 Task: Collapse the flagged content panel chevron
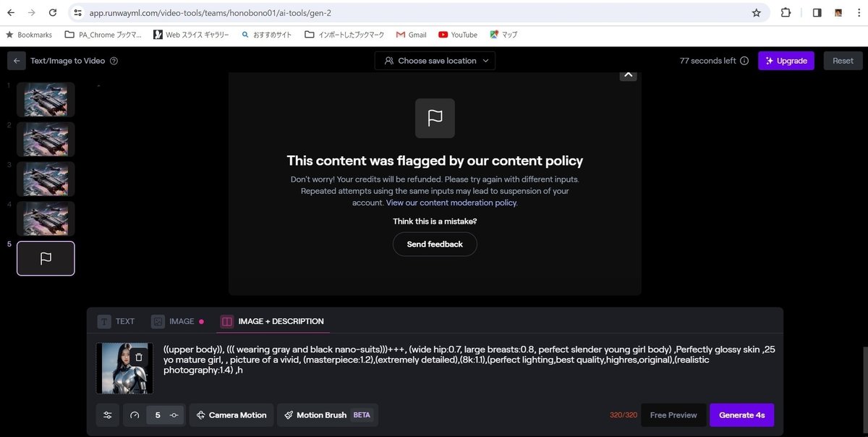(x=628, y=75)
